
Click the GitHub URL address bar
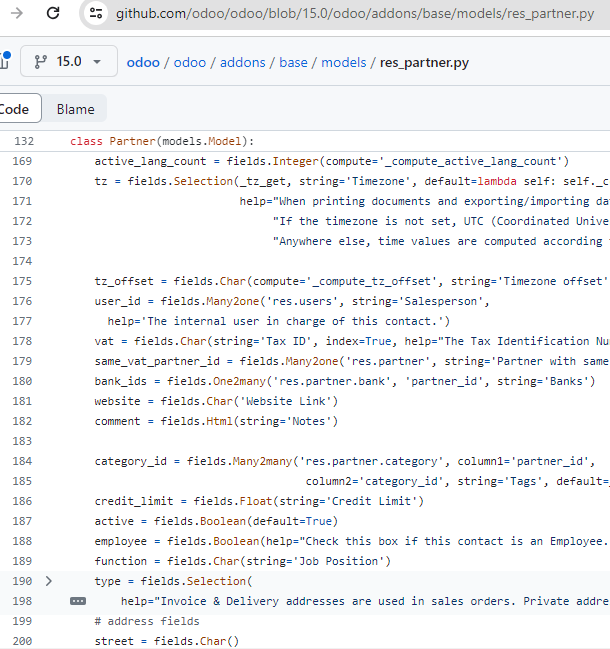pos(355,14)
